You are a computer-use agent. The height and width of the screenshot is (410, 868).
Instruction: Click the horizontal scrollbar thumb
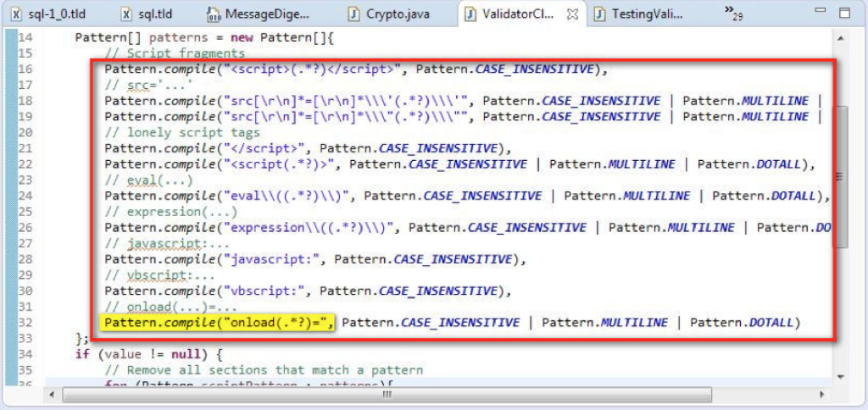387,395
